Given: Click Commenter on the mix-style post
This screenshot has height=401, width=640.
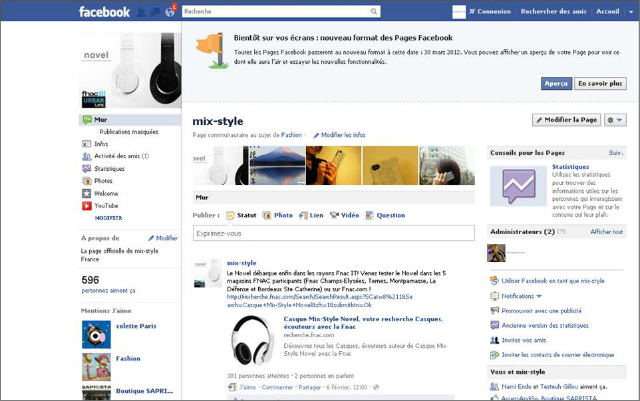Looking at the screenshot, I should pyautogui.click(x=277, y=387).
